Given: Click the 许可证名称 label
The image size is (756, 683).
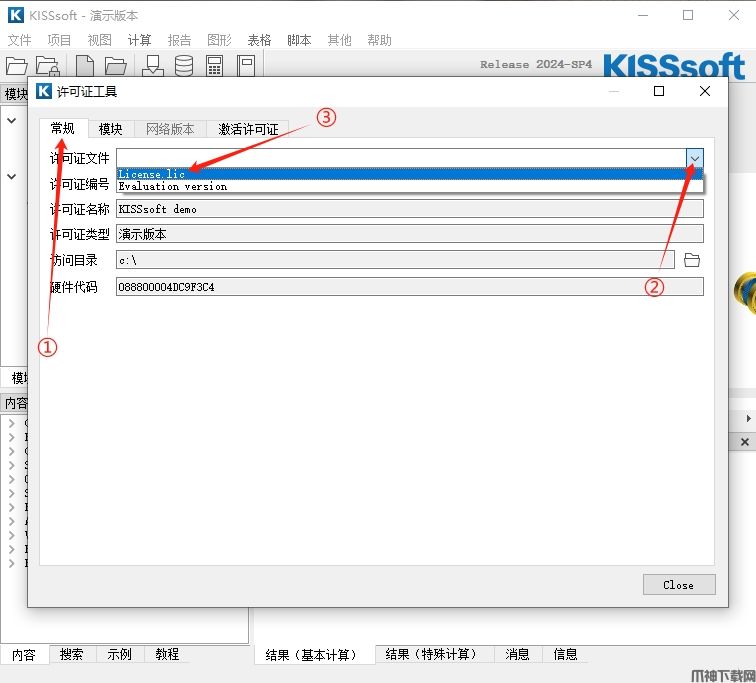Looking at the screenshot, I should (x=80, y=209).
